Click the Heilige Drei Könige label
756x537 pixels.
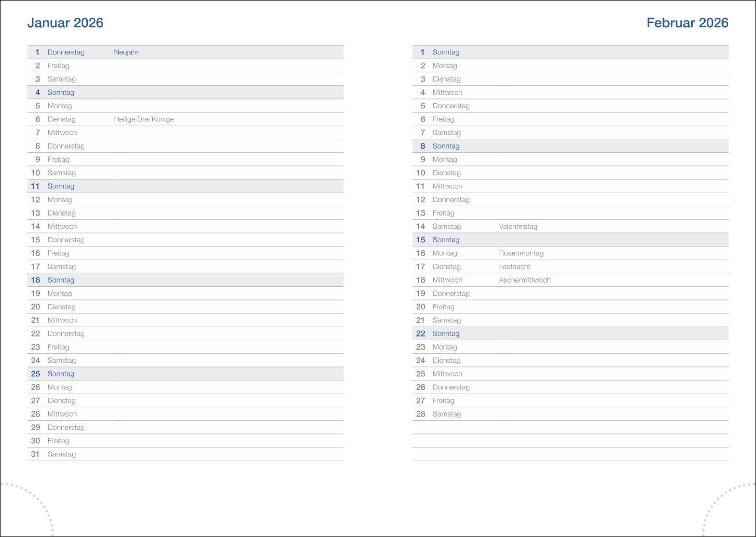144,119
